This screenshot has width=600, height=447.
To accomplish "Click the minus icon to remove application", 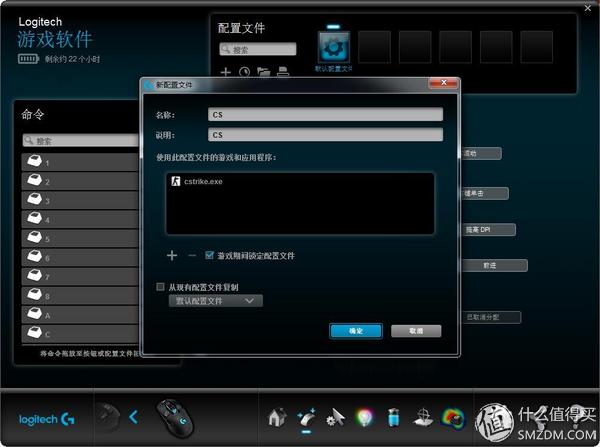I will point(192,255).
